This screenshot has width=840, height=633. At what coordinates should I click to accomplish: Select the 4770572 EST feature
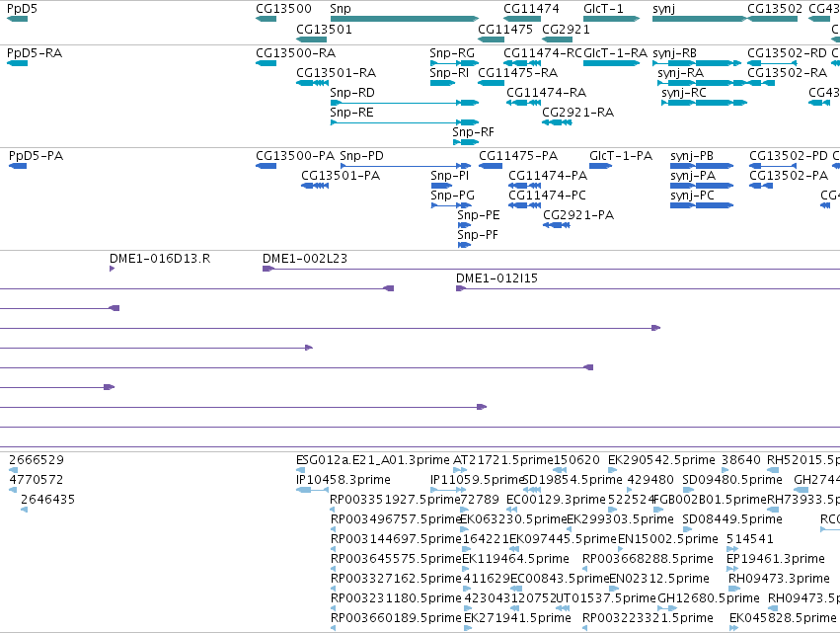pyautogui.click(x=13, y=490)
